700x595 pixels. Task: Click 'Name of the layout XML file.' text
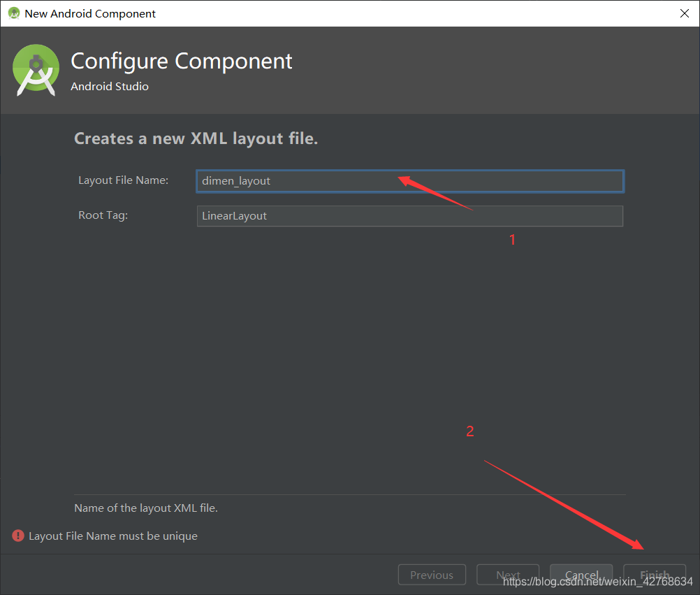146,508
